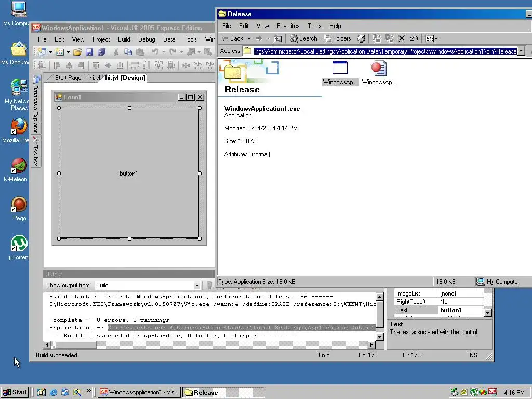Click the Move To icon in Explorer toolbar
Image resolution: width=532 pixels, height=399 pixels.
pyautogui.click(x=376, y=38)
